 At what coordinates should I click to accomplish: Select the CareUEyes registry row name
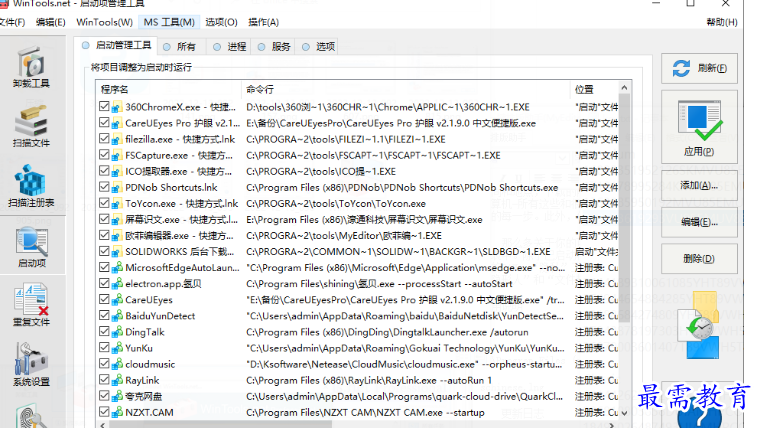pos(149,300)
